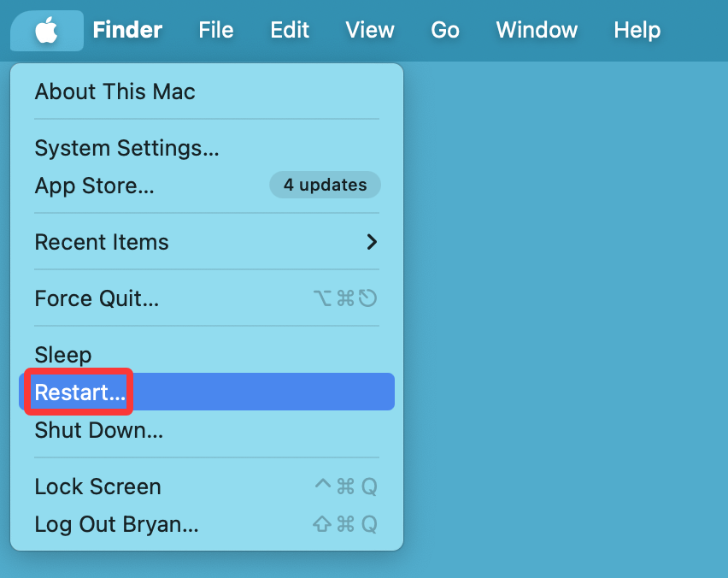Image resolution: width=728 pixels, height=578 pixels.
Task: Open the Recent Items submenu chevron
Action: [371, 242]
